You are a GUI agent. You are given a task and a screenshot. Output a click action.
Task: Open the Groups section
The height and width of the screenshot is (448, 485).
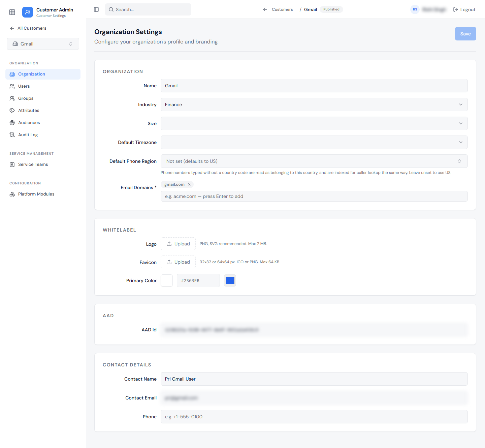43,98
